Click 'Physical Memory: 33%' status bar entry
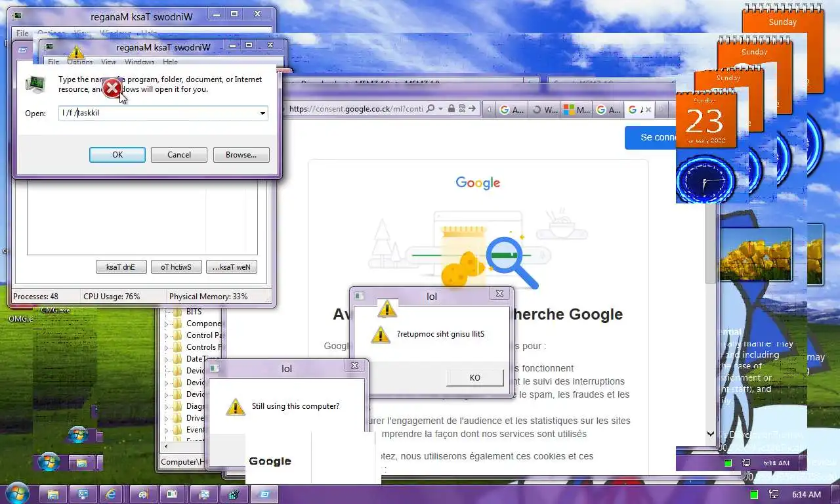The image size is (840, 504). (x=209, y=297)
